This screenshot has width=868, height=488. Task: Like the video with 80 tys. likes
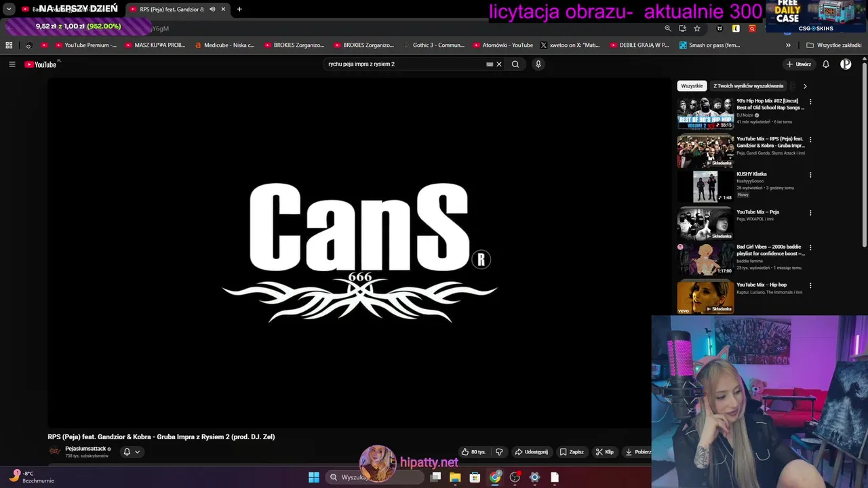tap(474, 452)
